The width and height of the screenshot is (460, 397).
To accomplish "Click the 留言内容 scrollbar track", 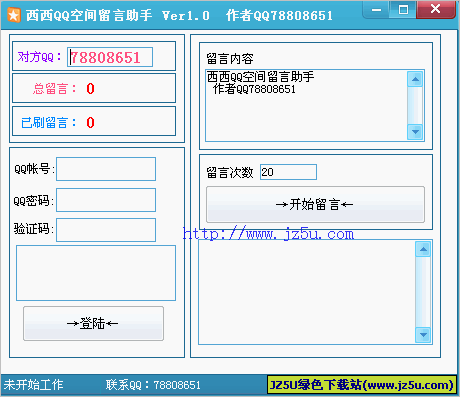I will [x=415, y=105].
